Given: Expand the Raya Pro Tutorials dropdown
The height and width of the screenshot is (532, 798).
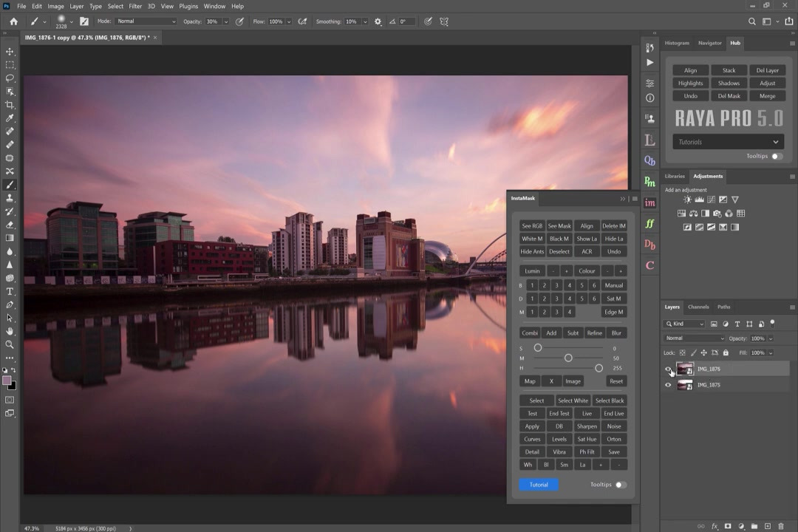Looking at the screenshot, I should 728,142.
